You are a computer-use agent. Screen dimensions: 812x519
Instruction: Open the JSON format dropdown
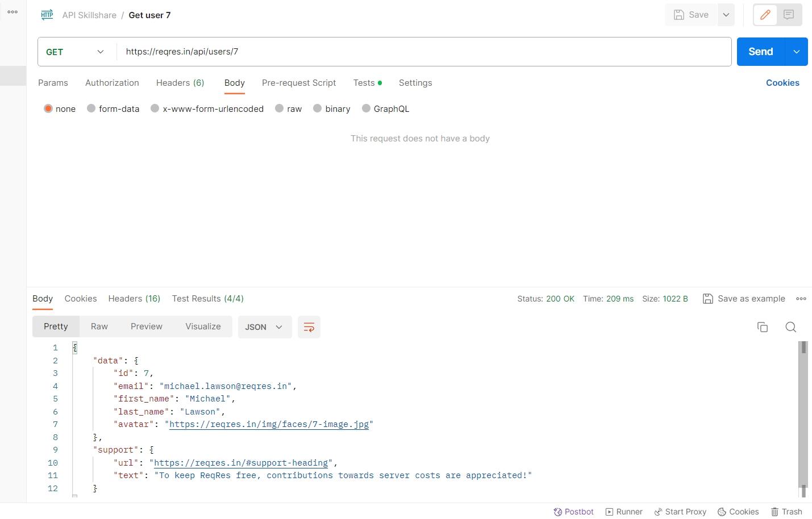pos(265,327)
